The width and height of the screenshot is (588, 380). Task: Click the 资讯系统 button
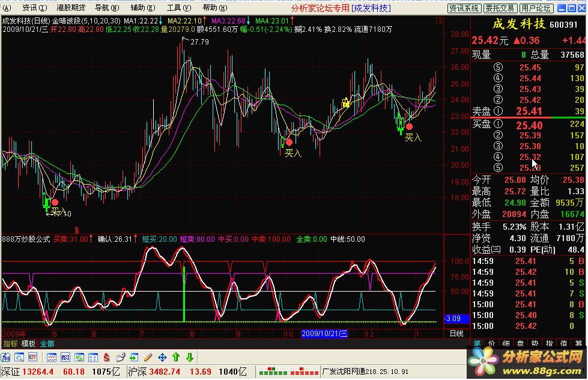pyautogui.click(x=464, y=8)
